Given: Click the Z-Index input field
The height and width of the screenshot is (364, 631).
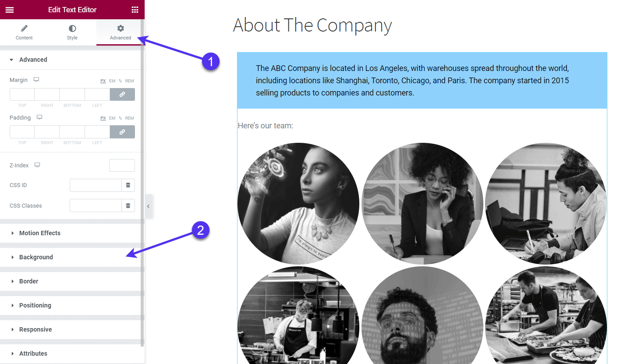Looking at the screenshot, I should [122, 165].
